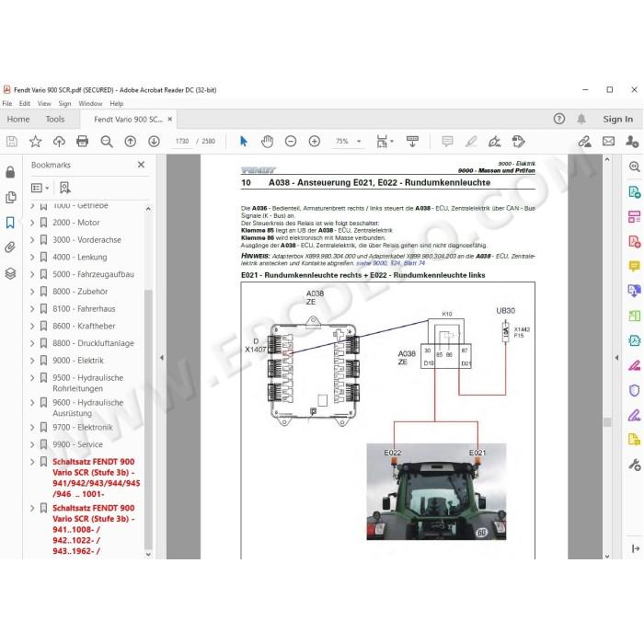Image resolution: width=644 pixels, height=644 pixels.
Task: Activate the Hand pan tool
Action: 267,142
